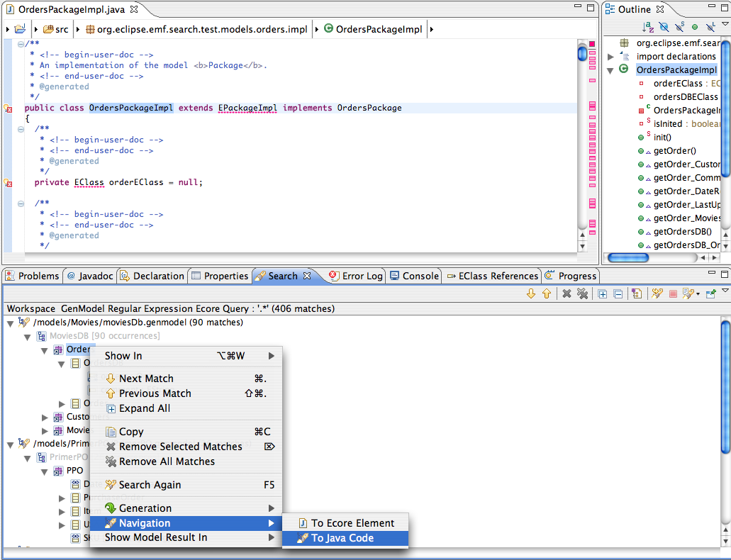The height and width of the screenshot is (560, 731).
Task: Click Remove All Matches double-X toolbar icon
Action: point(582,293)
